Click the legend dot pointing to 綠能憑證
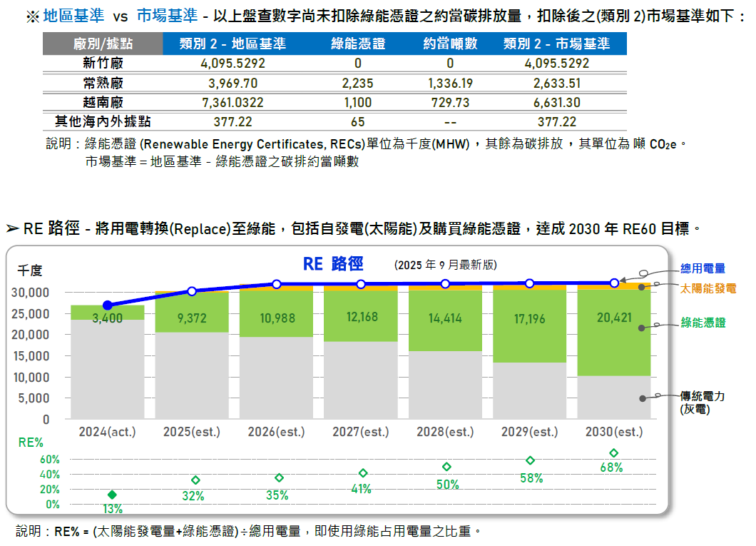This screenshot has height=546, width=756. (643, 328)
